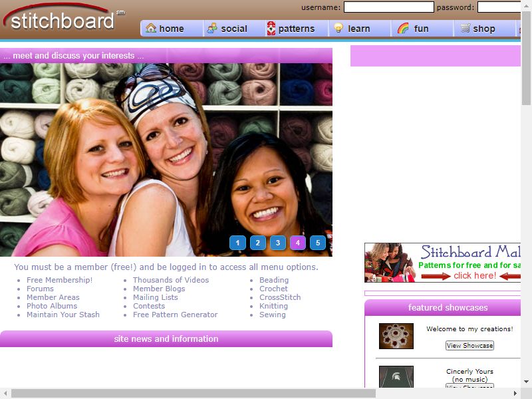Click the Contests link
Image resolution: width=532 pixels, height=399 pixels.
[x=149, y=306]
